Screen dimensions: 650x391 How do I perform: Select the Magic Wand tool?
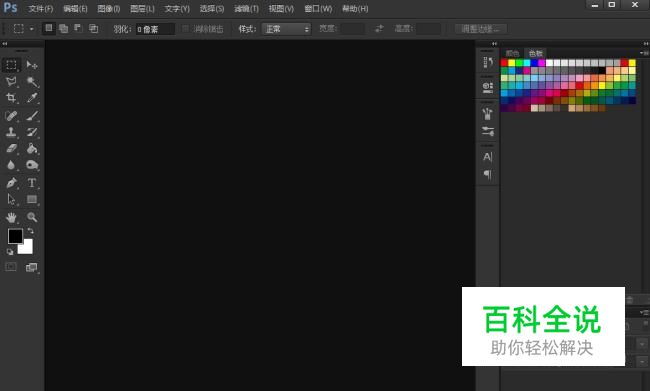tap(32, 82)
